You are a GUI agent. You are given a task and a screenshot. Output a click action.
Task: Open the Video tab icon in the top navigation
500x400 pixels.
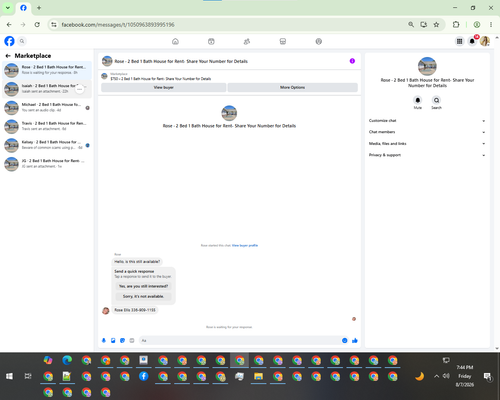coord(211,41)
